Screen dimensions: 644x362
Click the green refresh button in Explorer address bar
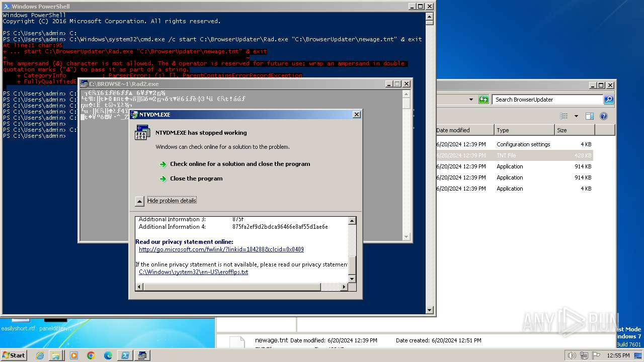484,100
